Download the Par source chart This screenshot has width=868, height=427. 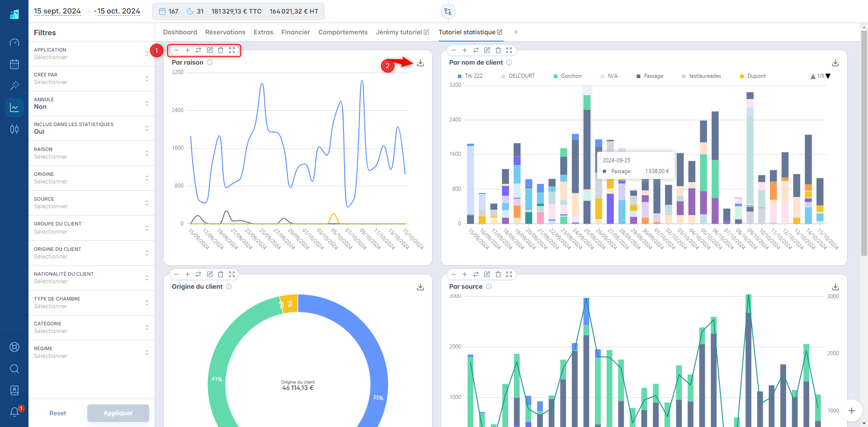tap(835, 287)
